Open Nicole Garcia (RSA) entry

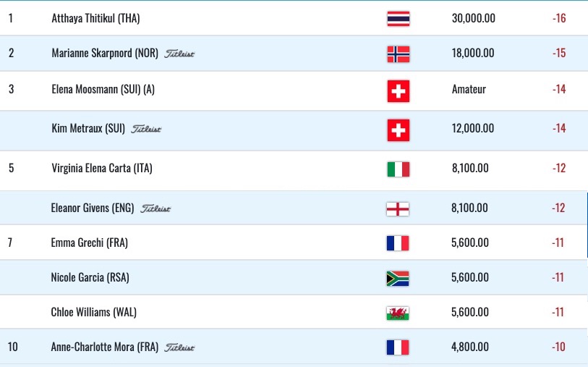coord(90,278)
